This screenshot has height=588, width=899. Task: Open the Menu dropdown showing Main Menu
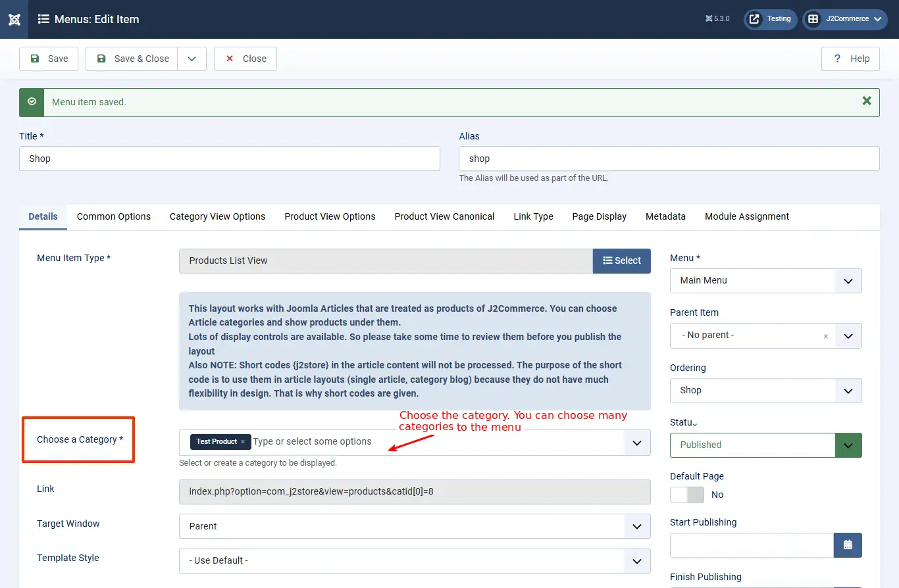[x=766, y=280]
